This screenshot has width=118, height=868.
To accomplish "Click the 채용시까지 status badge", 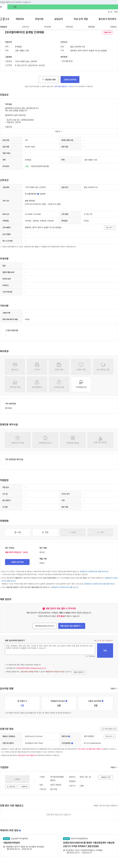I will tap(108, 32).
